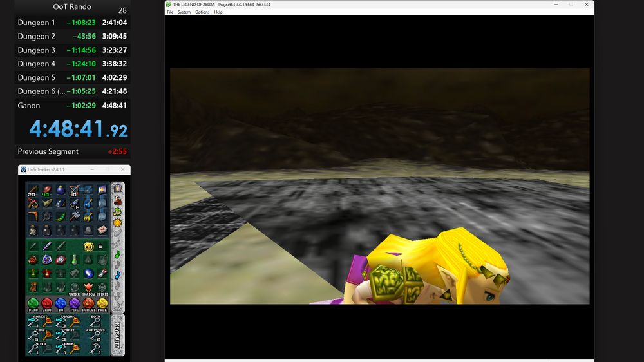Image resolution: width=644 pixels, height=362 pixels.
Task: Click the Ganon boss key icon
Action: click(x=74, y=349)
